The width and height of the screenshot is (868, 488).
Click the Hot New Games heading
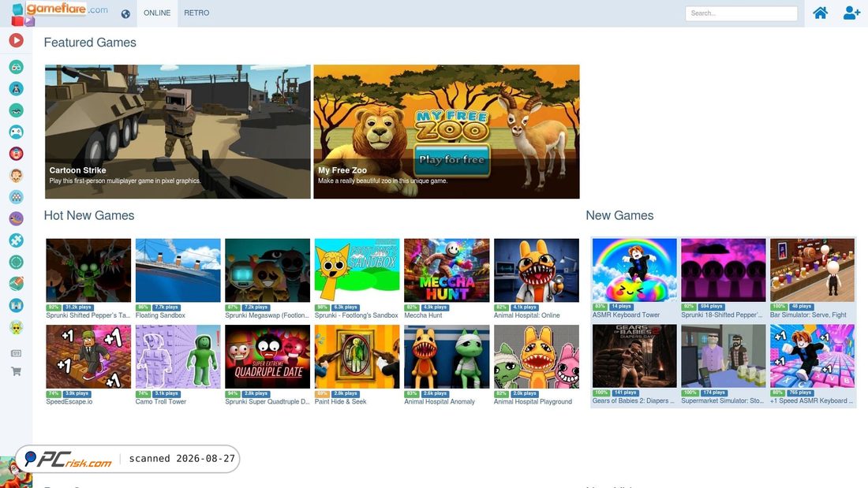(89, 216)
